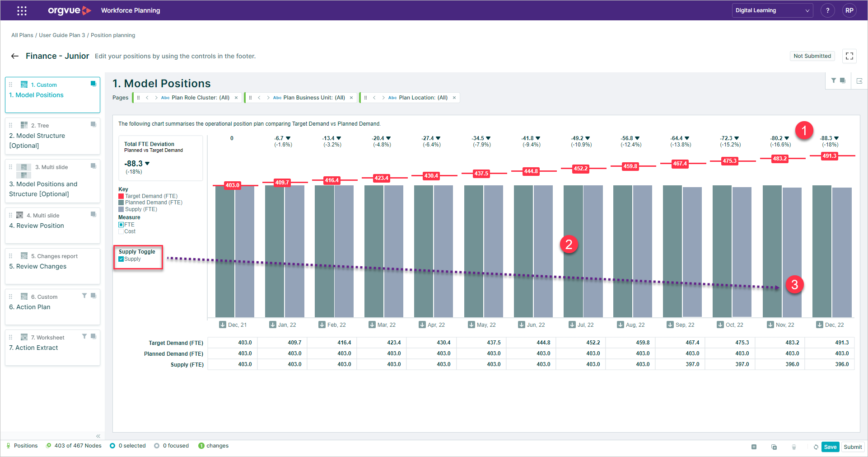Click the help question mark icon
The image size is (868, 457).
pyautogui.click(x=828, y=10)
